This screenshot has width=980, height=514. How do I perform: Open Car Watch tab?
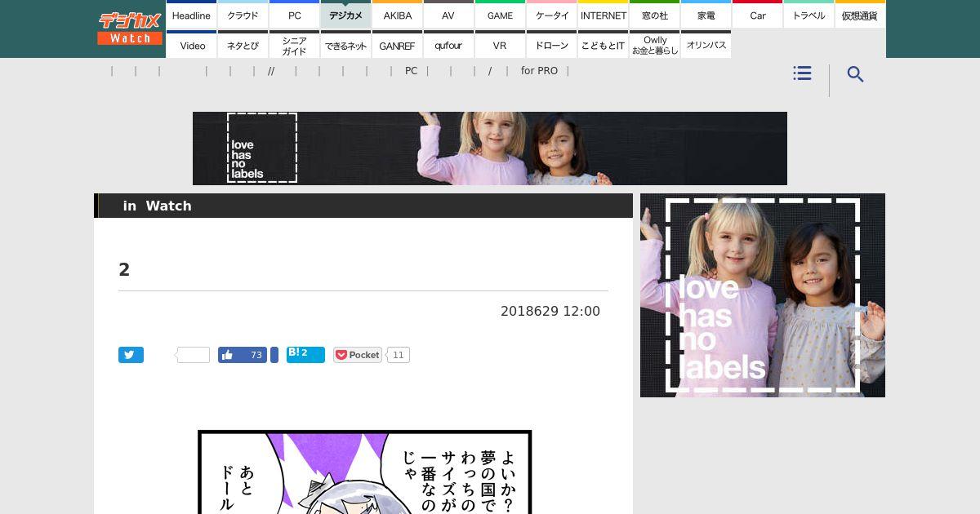coord(757,15)
